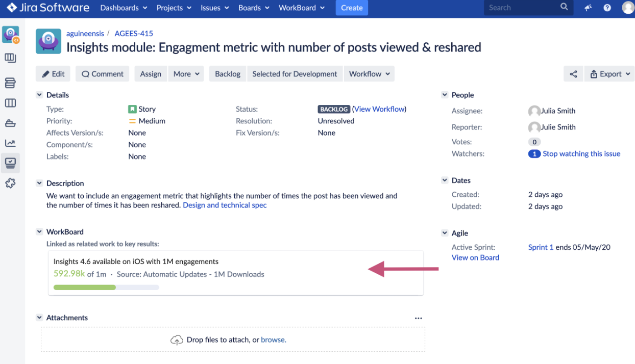Click the Sprint 1 link
The width and height of the screenshot is (635, 364).
[x=541, y=247]
